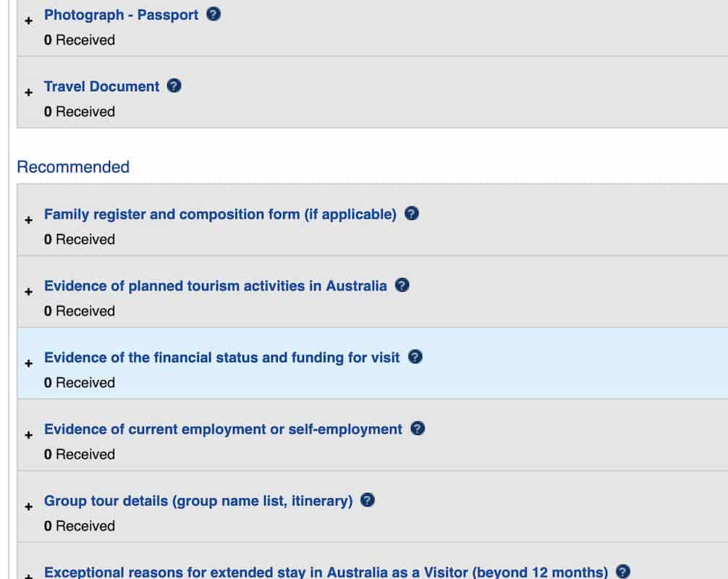Click help icon for Family register form
The image size is (728, 579).
coord(412,214)
